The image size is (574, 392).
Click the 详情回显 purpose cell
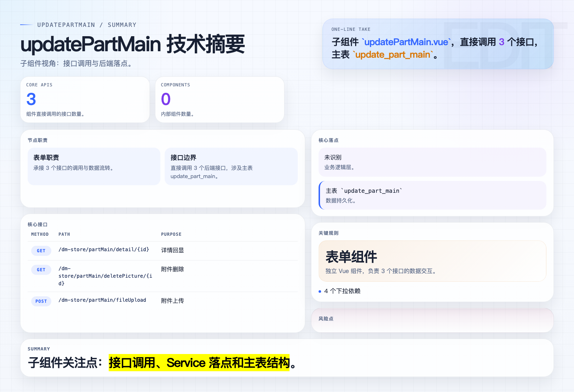[173, 250]
